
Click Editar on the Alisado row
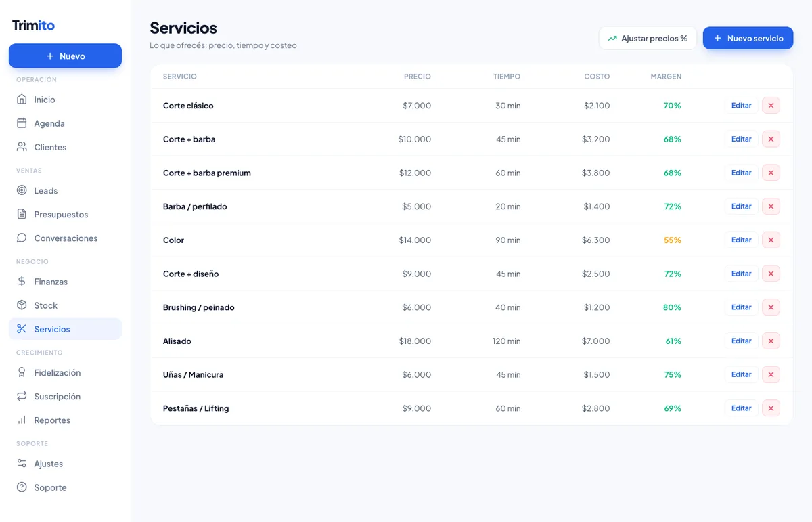pyautogui.click(x=741, y=341)
